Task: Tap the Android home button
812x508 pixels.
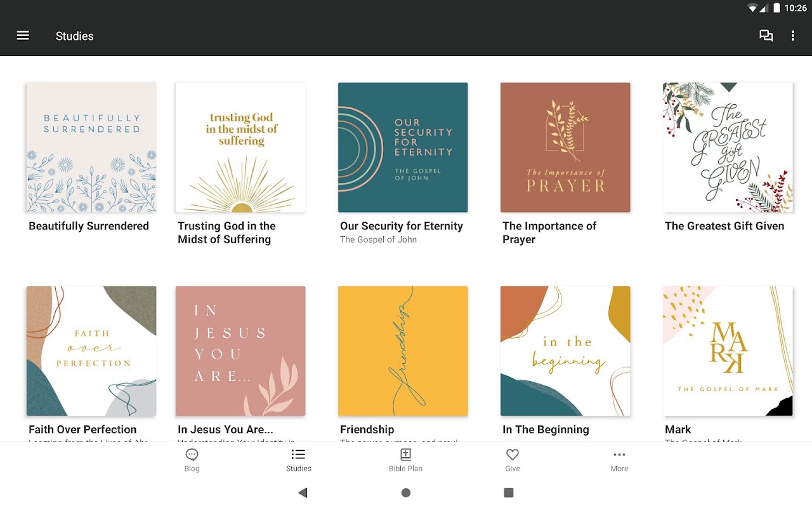Action: click(406, 492)
